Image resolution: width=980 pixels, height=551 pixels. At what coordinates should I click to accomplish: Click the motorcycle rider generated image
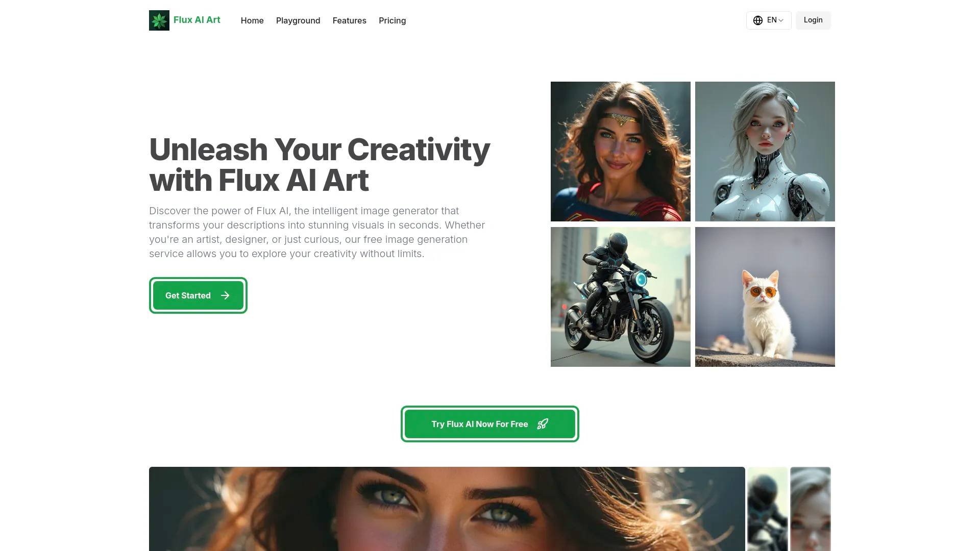pos(620,297)
